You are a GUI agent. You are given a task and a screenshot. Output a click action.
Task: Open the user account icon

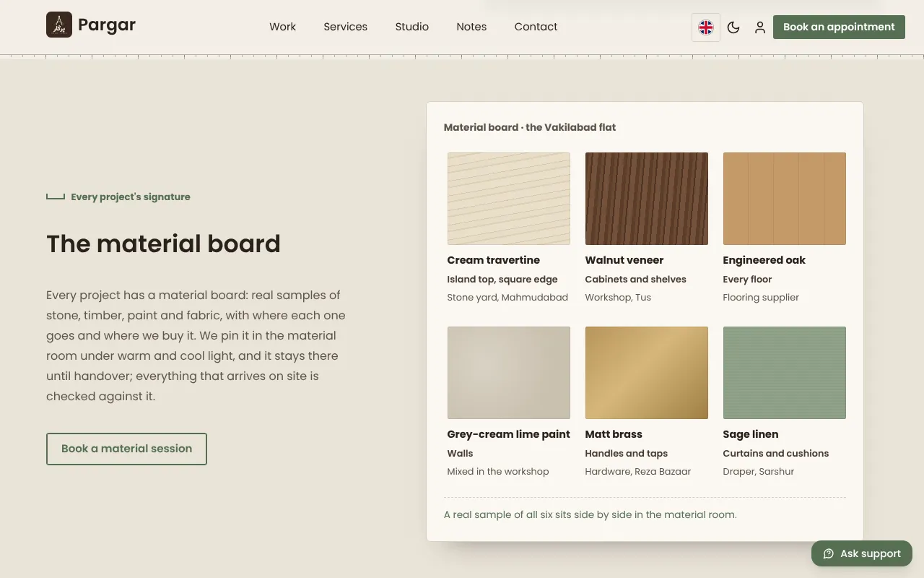tap(760, 27)
